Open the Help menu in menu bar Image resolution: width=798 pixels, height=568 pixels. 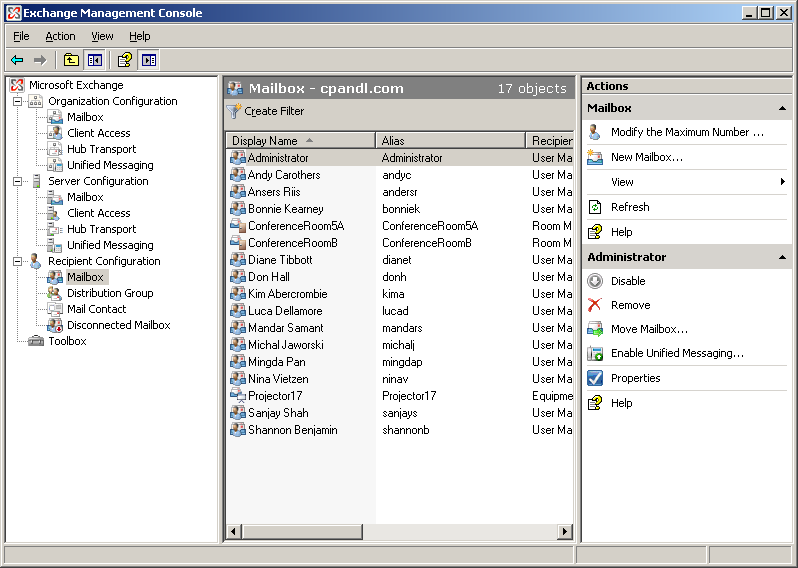pyautogui.click(x=139, y=36)
